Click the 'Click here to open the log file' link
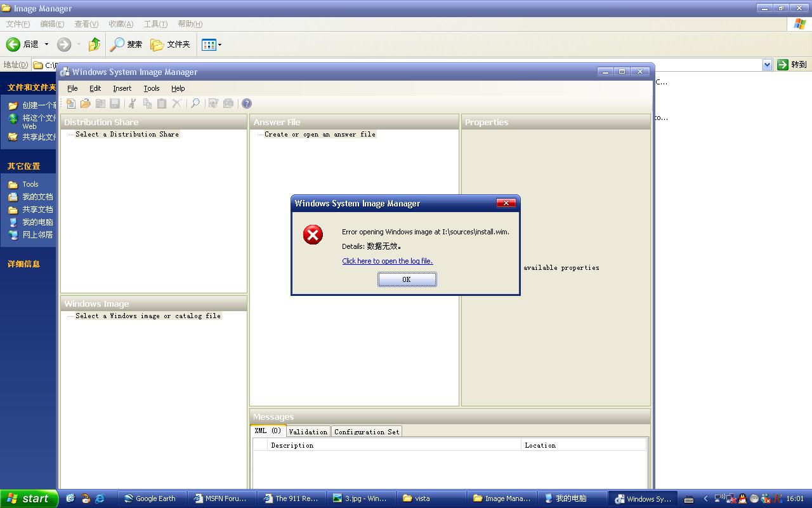The width and height of the screenshot is (812, 508). (387, 261)
